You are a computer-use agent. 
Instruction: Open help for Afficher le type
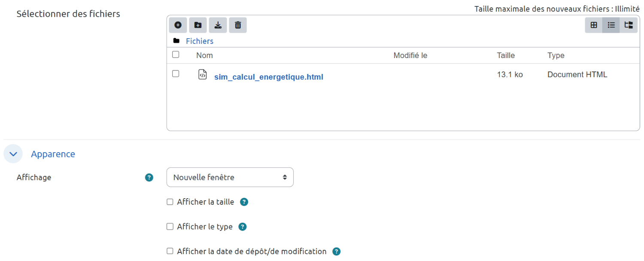[243, 227]
